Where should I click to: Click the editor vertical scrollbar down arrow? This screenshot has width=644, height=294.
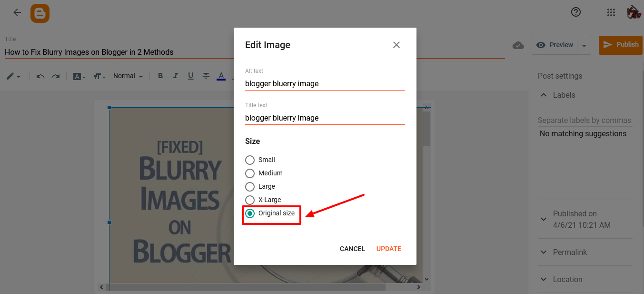(x=427, y=279)
